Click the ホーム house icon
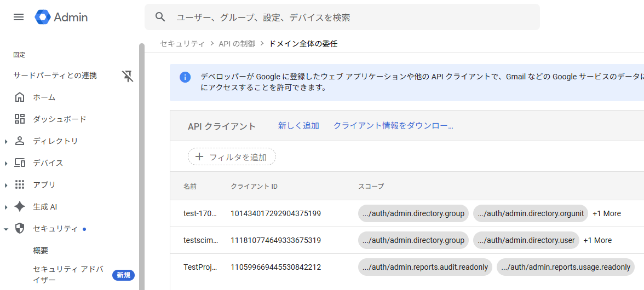644x290 pixels. (x=20, y=97)
